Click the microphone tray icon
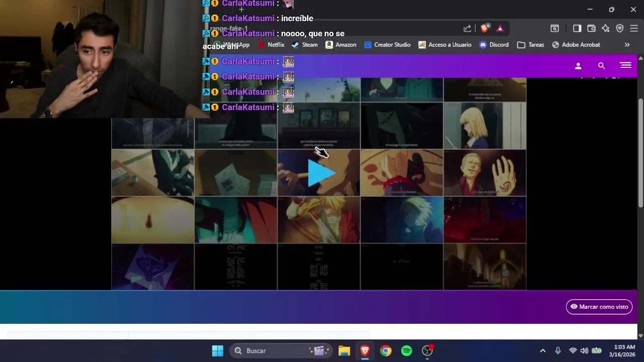644x362 pixels. pyautogui.click(x=557, y=351)
